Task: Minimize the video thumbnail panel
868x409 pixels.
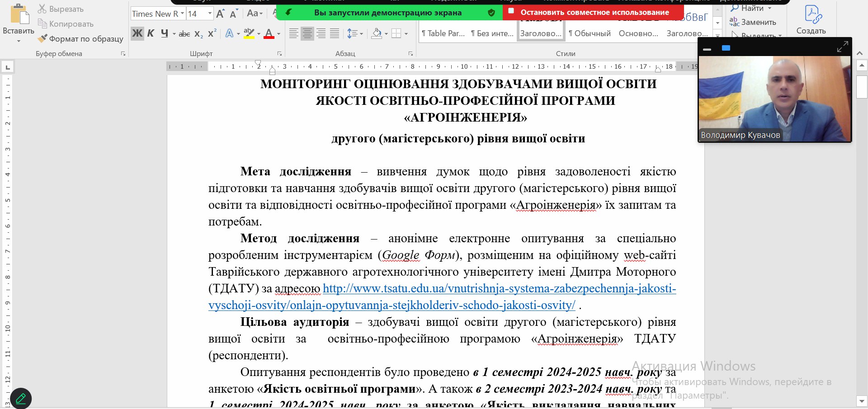Action: pyautogui.click(x=708, y=49)
